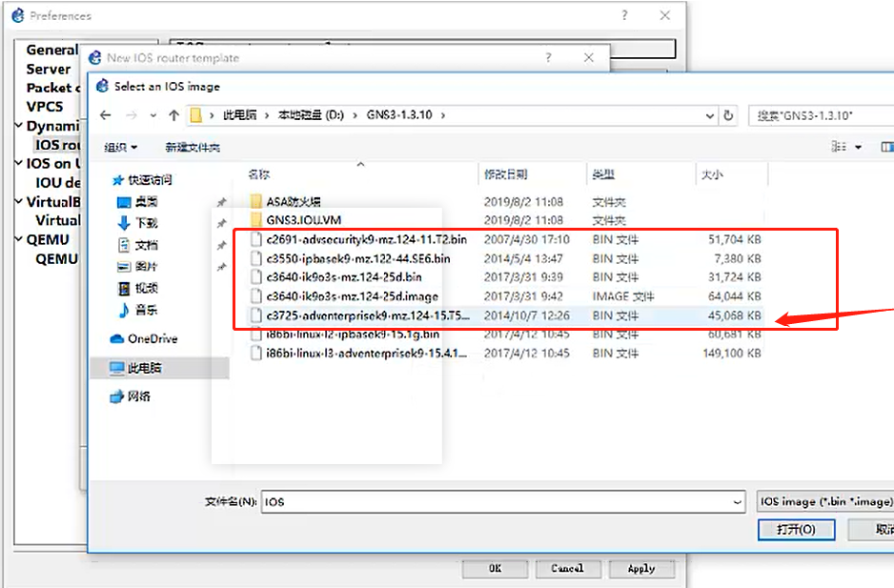The width and height of the screenshot is (894, 588).
Task: Select Packet capture in Preferences list
Action: [x=52, y=88]
